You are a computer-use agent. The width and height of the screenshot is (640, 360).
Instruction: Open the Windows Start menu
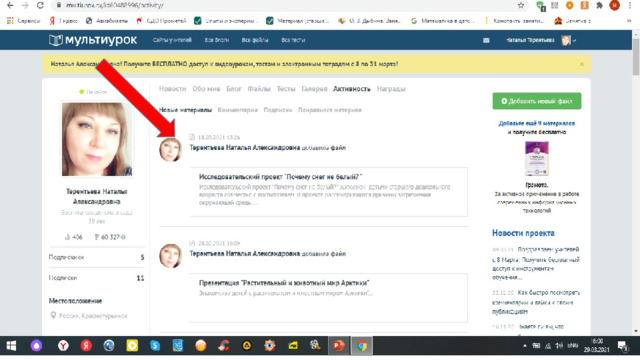point(11,346)
